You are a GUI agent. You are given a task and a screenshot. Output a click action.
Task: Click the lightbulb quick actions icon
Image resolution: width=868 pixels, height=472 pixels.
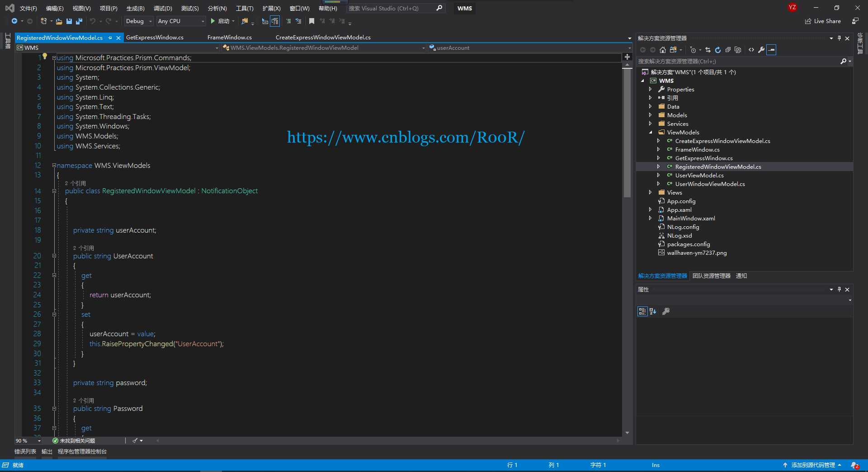coord(45,57)
